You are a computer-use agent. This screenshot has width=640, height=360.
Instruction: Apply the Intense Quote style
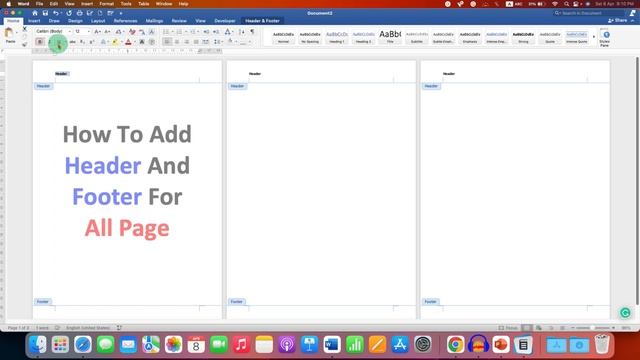pos(577,37)
